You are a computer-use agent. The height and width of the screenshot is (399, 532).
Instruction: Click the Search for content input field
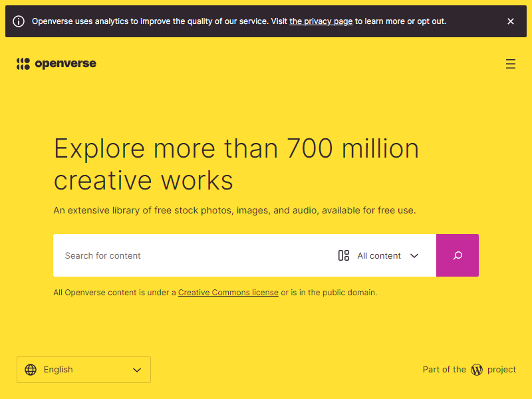[x=166, y=255]
